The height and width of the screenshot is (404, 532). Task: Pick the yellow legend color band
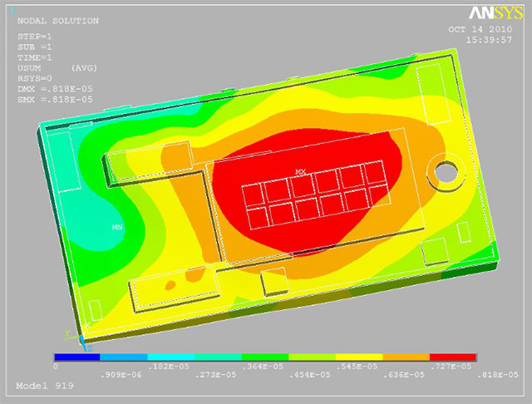point(359,357)
